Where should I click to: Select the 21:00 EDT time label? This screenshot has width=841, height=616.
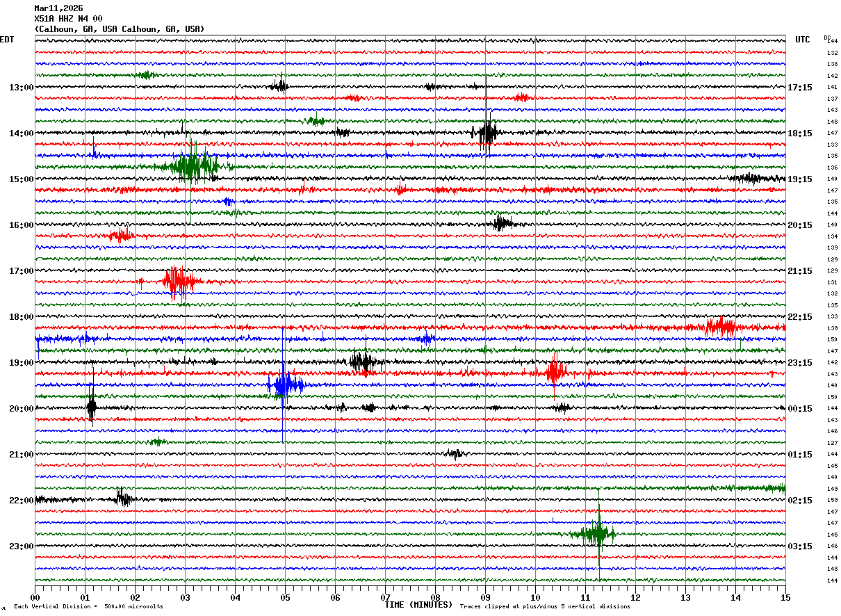pyautogui.click(x=22, y=455)
